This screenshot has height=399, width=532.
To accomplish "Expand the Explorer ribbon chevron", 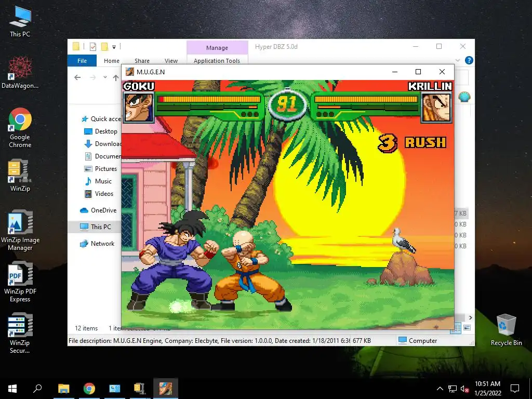I will coord(457,60).
